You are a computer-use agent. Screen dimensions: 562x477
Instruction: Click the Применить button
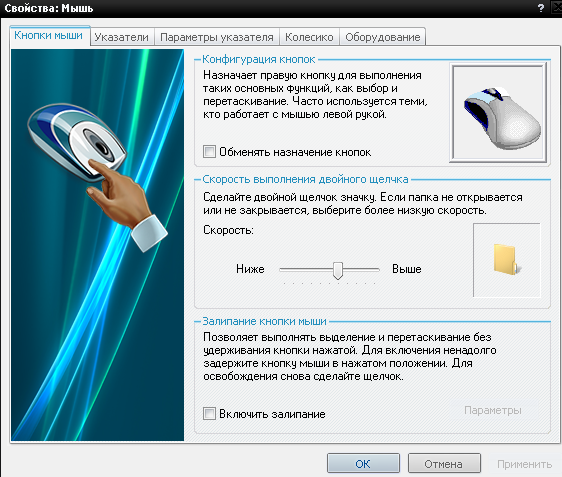(x=524, y=464)
